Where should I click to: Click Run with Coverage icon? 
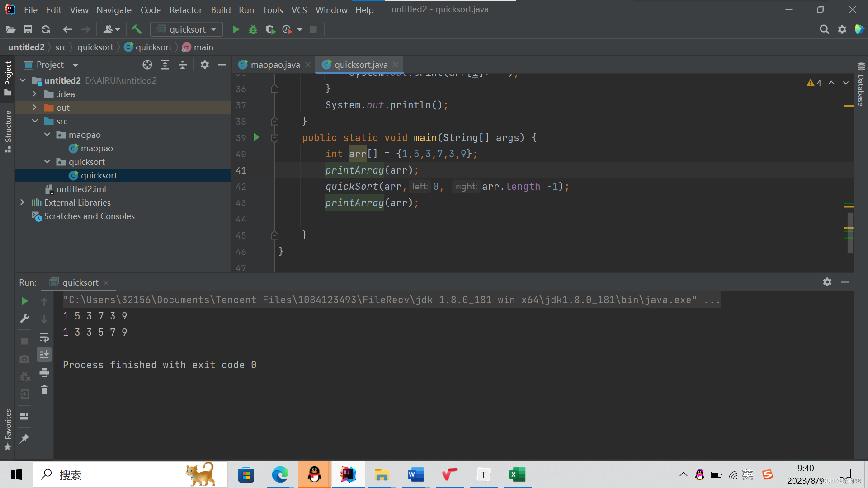270,30
